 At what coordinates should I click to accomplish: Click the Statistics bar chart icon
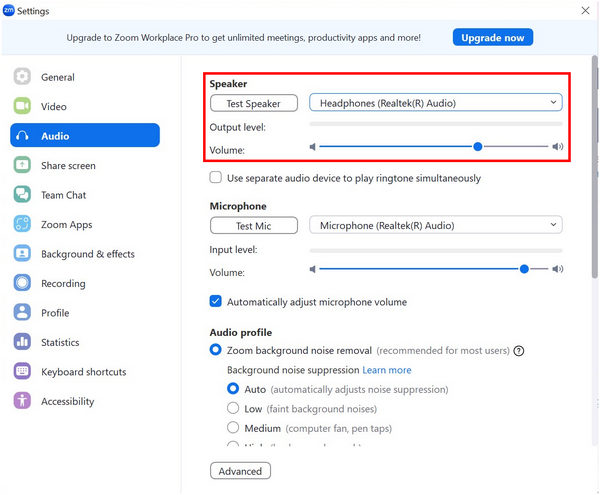point(22,342)
